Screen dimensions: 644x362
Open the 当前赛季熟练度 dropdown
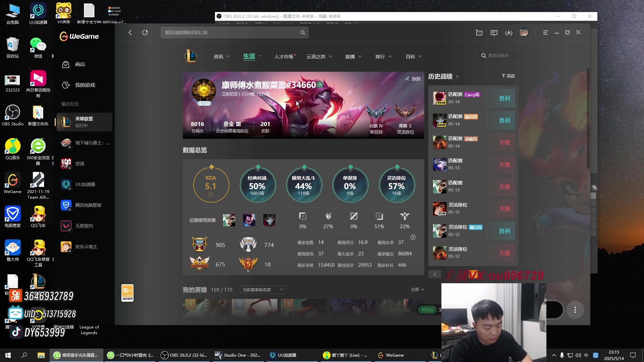262,290
